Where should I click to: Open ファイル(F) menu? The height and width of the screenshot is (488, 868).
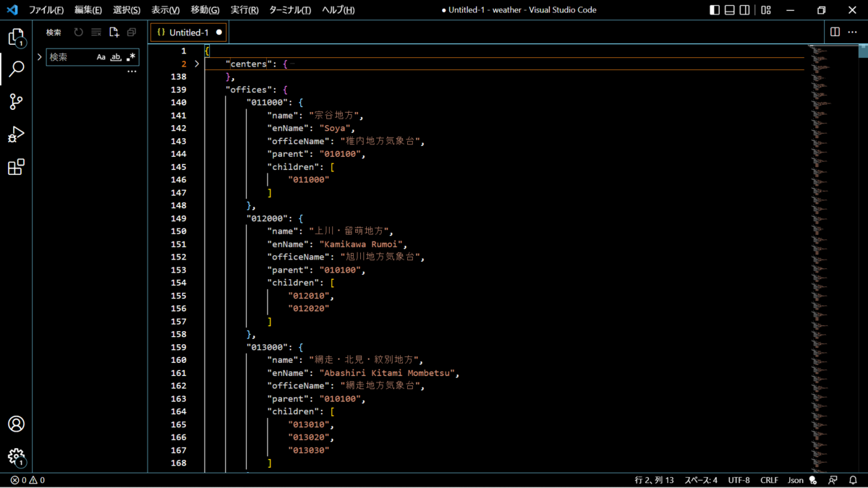coord(46,10)
